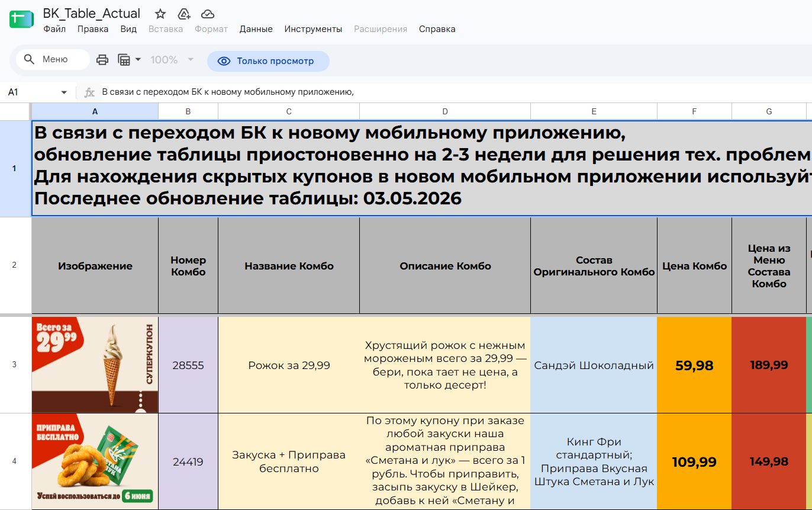
Task: Click the 189,99 menu price cell
Action: tap(769, 365)
